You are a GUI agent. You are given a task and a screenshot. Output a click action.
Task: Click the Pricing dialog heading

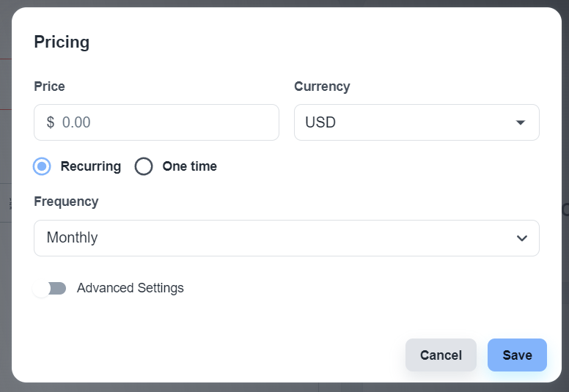62,42
